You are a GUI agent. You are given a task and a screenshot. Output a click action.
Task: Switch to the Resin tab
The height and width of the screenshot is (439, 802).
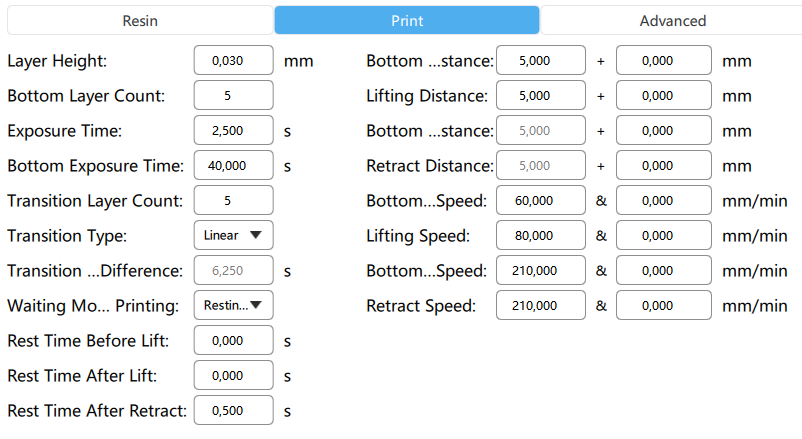(140, 20)
